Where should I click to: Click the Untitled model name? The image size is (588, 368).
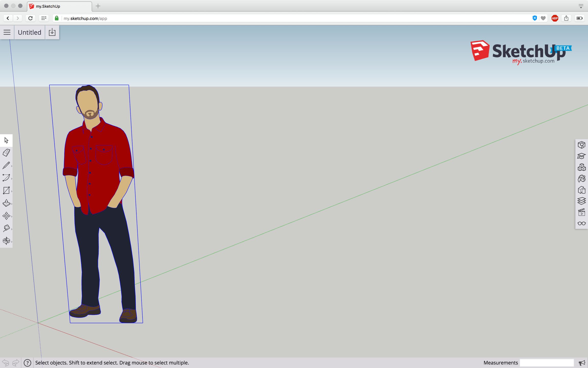(30, 32)
